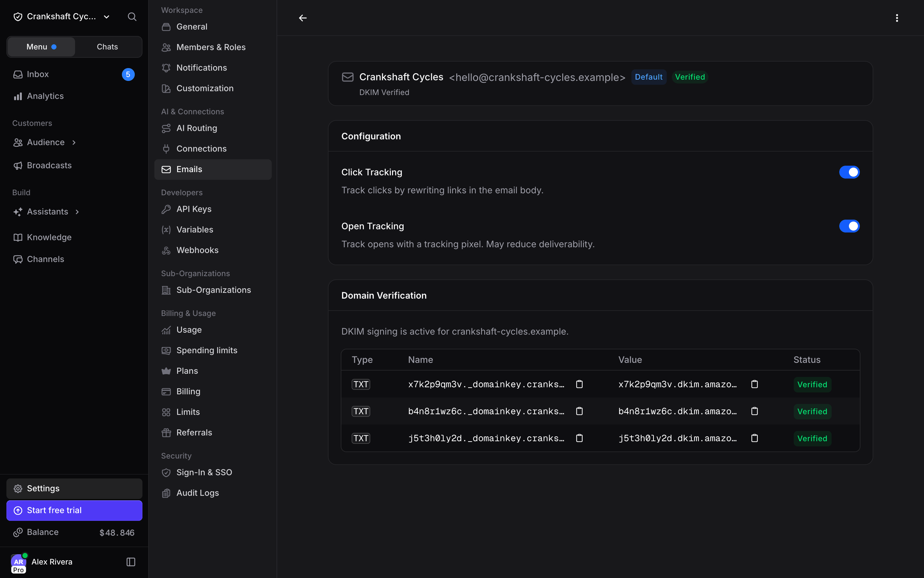Click the API Keys key icon
This screenshot has width=924, height=578.
click(166, 209)
